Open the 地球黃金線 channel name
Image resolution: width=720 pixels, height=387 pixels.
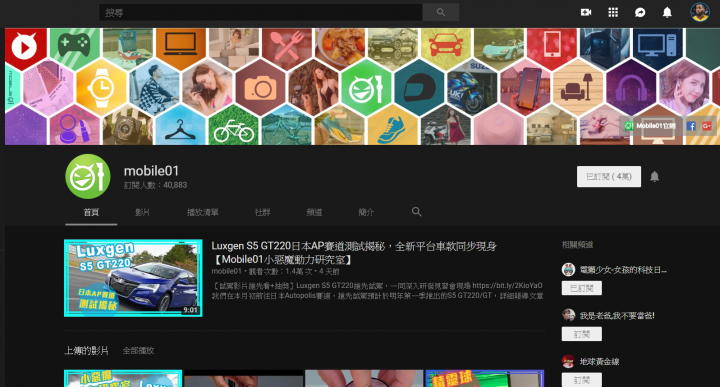point(599,361)
